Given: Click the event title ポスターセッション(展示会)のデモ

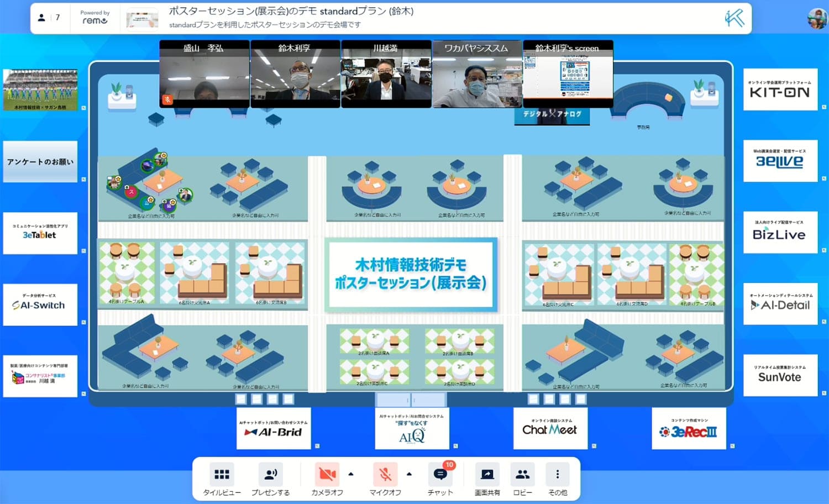Looking at the screenshot, I should [x=291, y=11].
